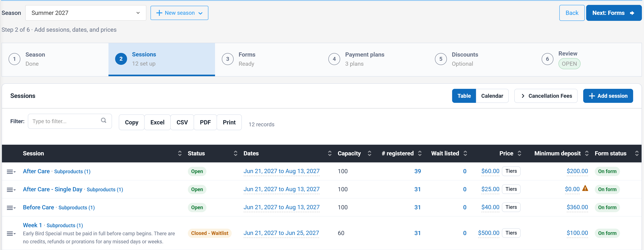
Task: Go to step 6 Review
Action: [x=588, y=59]
